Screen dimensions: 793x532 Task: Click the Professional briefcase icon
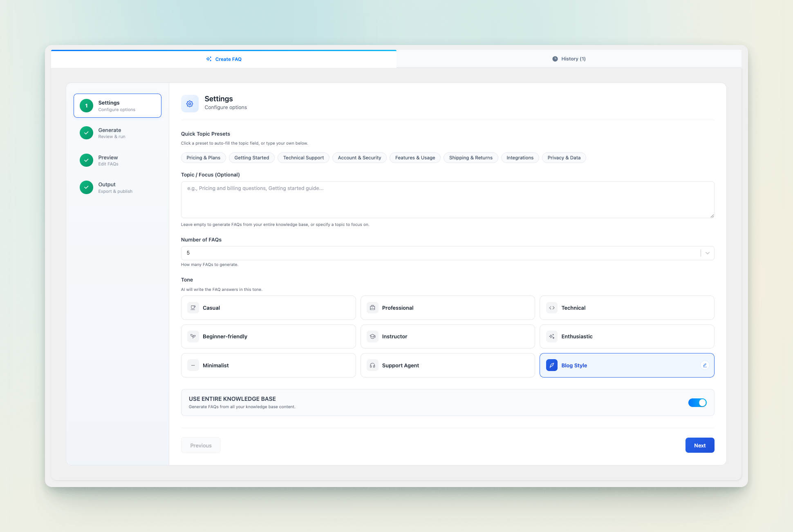coord(372,308)
